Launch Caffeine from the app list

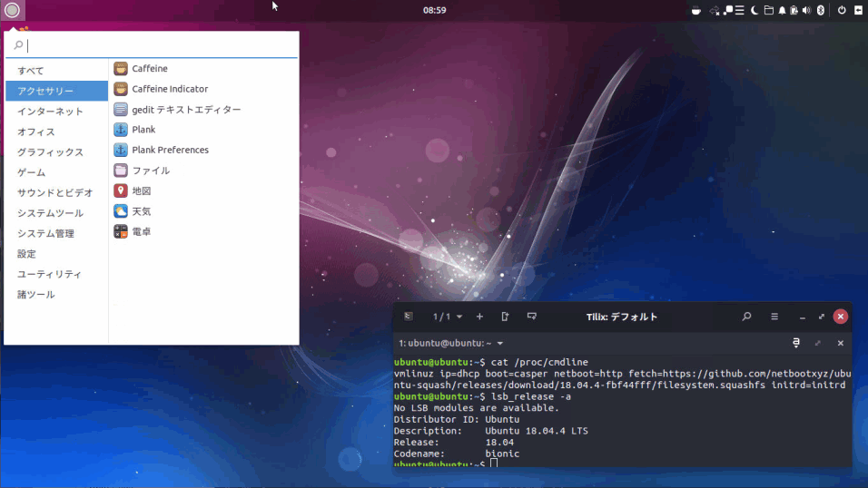coord(203,69)
